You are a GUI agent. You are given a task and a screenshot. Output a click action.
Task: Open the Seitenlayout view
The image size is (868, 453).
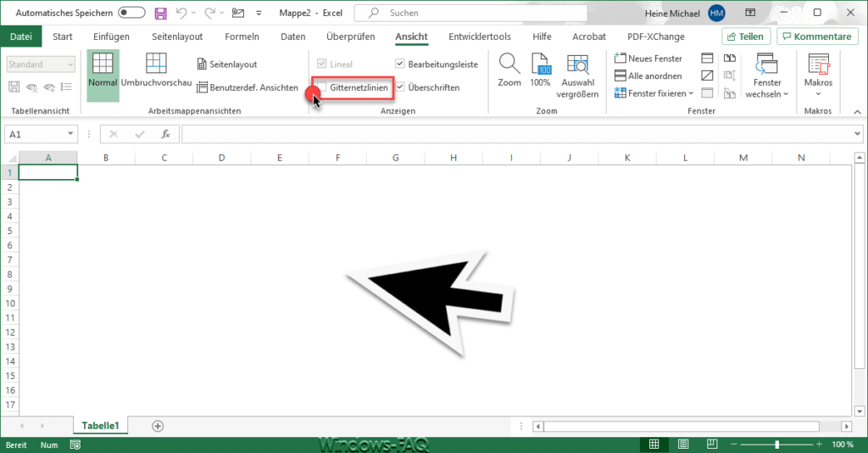227,64
